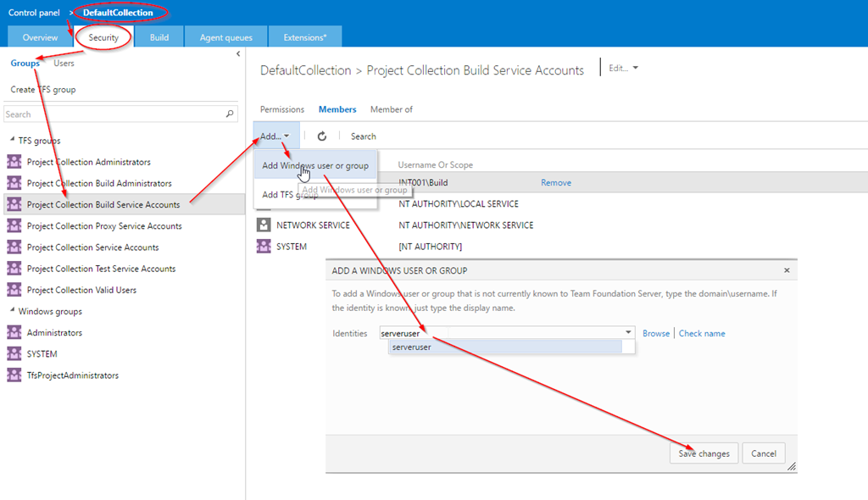Click the refresh icon beside Add
This screenshot has height=500, width=868.
coord(322,136)
